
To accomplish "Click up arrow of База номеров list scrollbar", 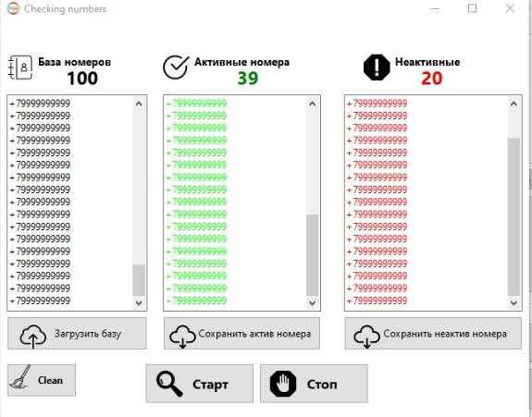I will coord(139,104).
